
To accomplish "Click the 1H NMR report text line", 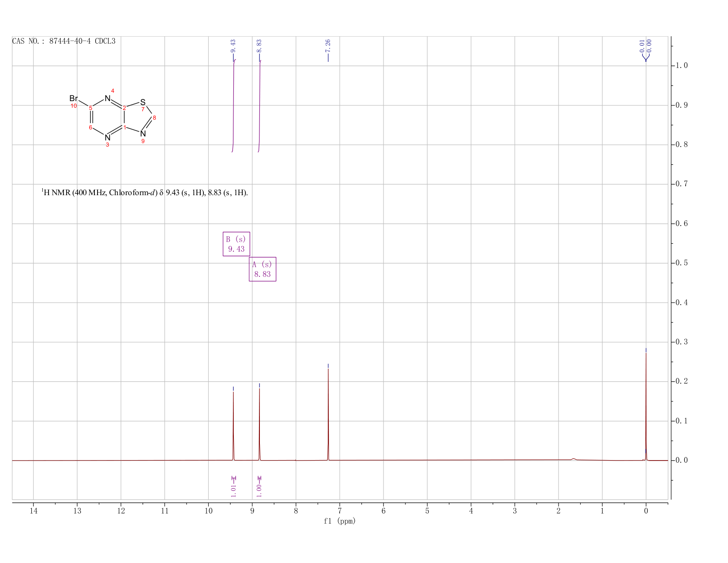I will [145, 193].
